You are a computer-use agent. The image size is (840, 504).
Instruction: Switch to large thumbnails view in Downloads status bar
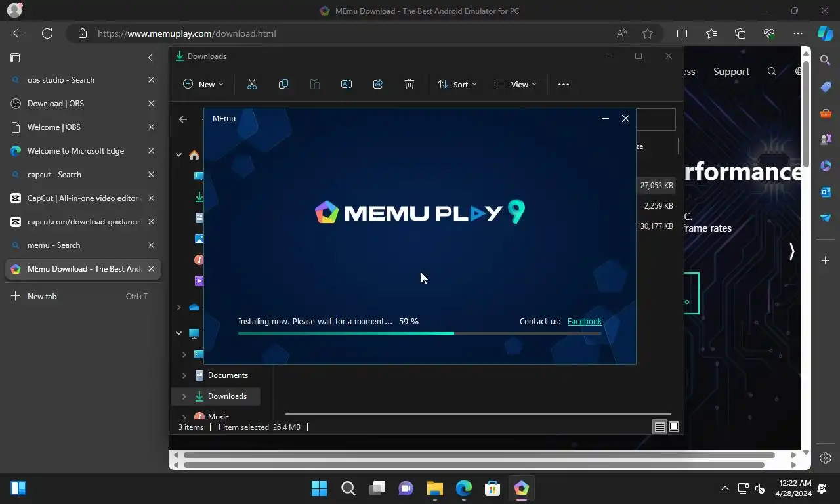point(673,427)
